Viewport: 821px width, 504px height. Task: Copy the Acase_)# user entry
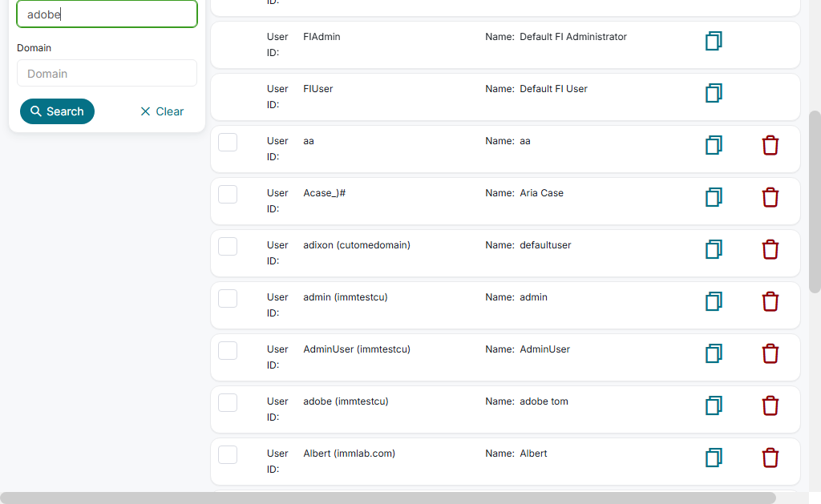(714, 197)
